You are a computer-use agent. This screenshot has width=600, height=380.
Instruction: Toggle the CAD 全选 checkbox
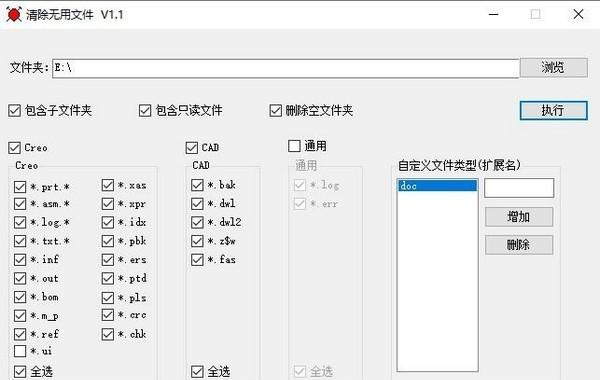(x=197, y=371)
